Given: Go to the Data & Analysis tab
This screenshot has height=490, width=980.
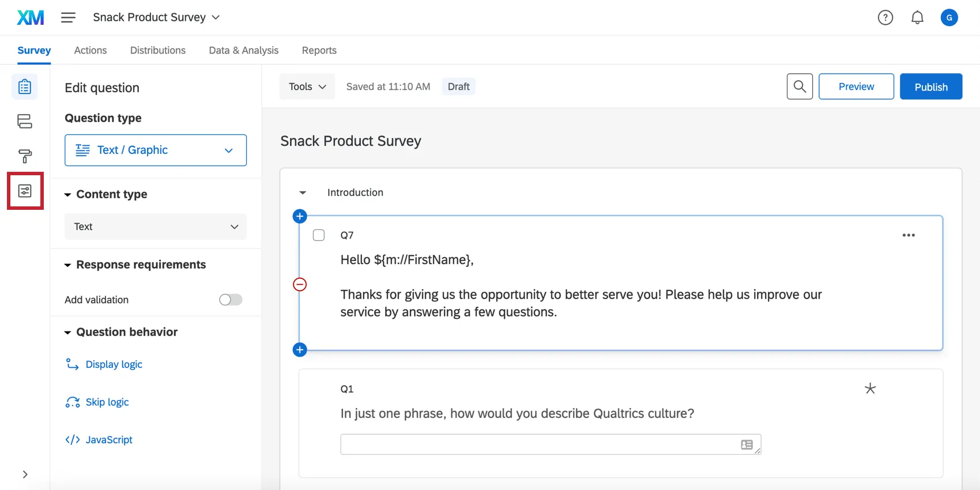Looking at the screenshot, I should pos(243,50).
